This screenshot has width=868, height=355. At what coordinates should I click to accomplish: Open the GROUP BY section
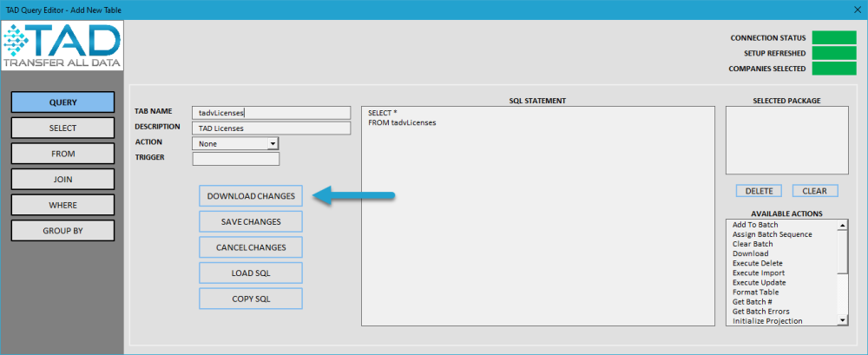(x=62, y=230)
